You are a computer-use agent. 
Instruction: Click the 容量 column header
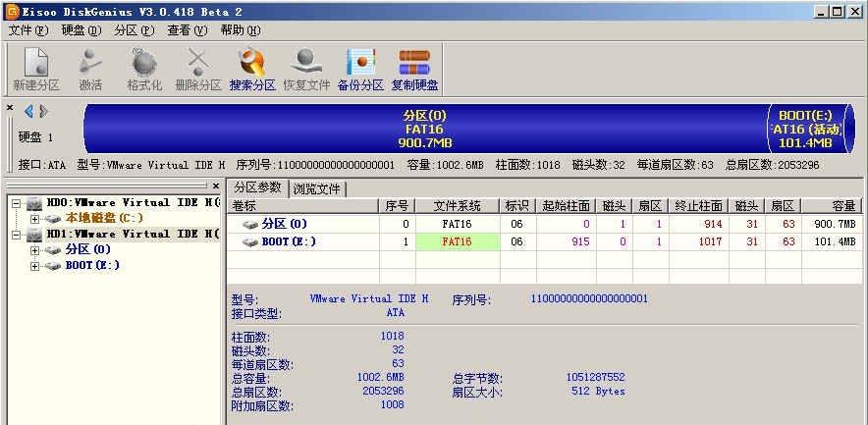click(832, 206)
